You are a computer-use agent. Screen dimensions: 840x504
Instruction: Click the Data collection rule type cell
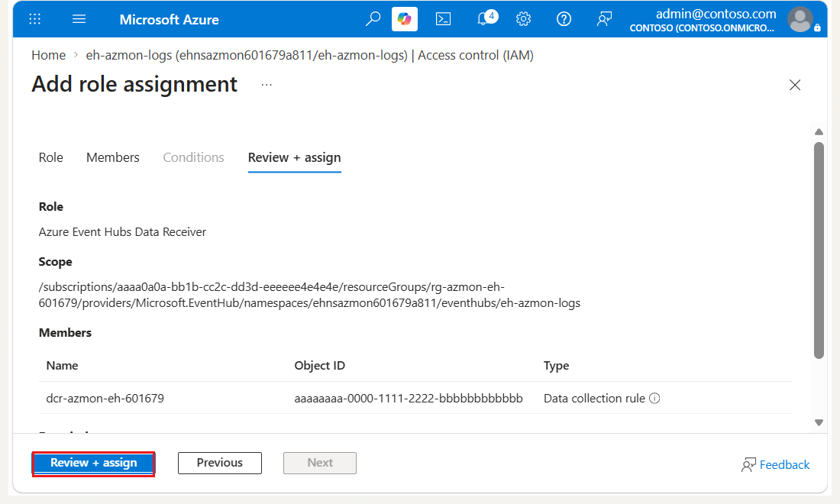594,399
